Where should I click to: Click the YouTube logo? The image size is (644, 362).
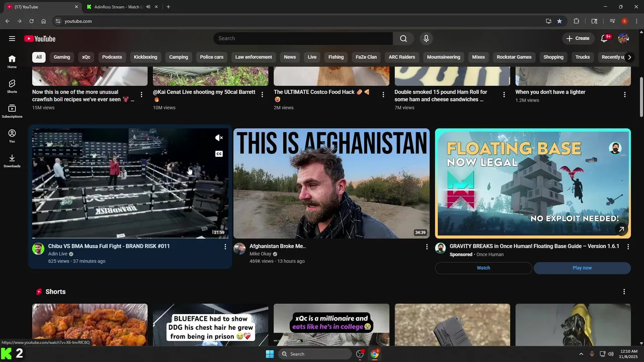[x=40, y=39]
